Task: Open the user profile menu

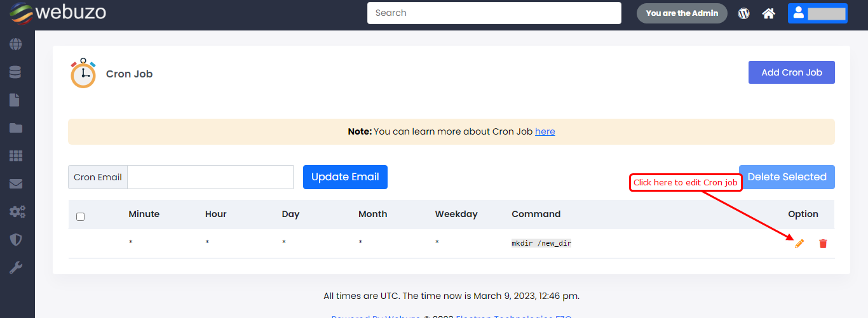Action: pyautogui.click(x=817, y=13)
